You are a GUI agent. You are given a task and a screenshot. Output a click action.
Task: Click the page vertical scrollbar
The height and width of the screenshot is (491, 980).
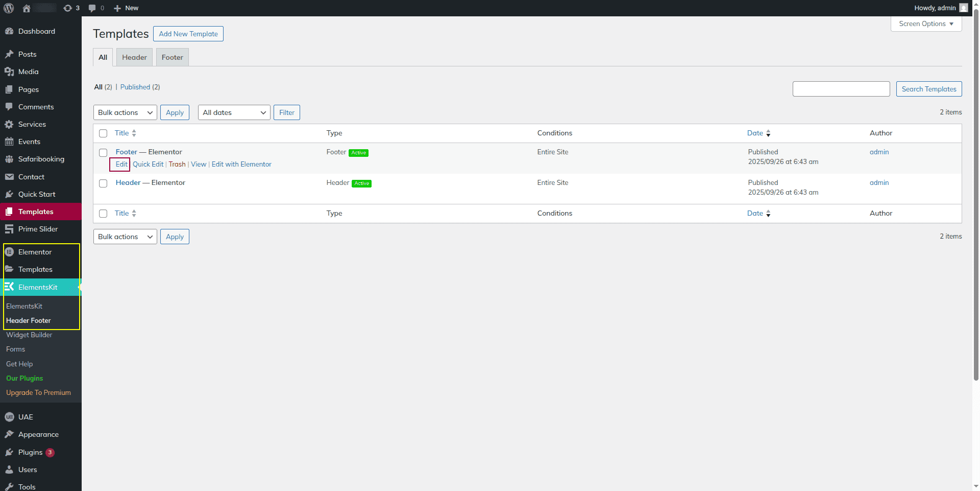tap(976, 204)
